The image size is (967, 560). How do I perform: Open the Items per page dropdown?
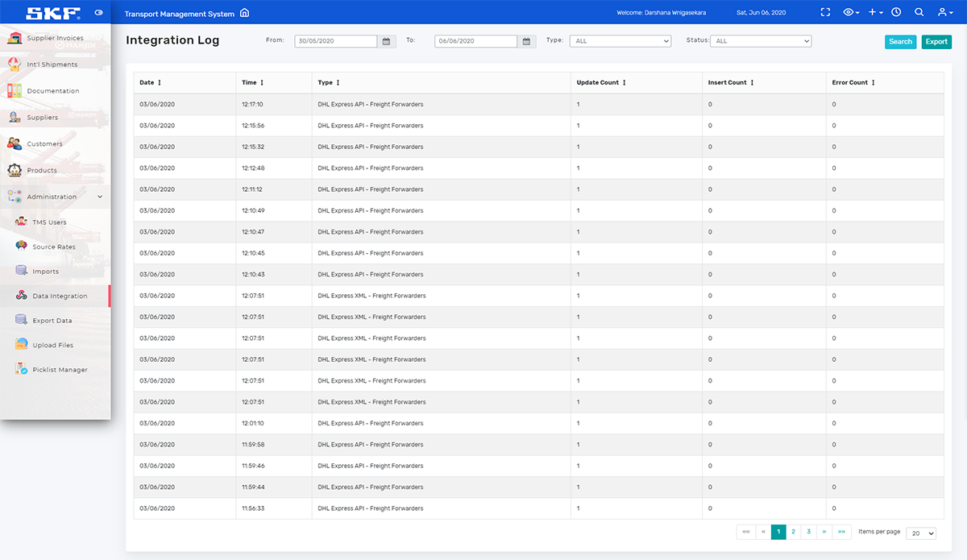(920, 533)
